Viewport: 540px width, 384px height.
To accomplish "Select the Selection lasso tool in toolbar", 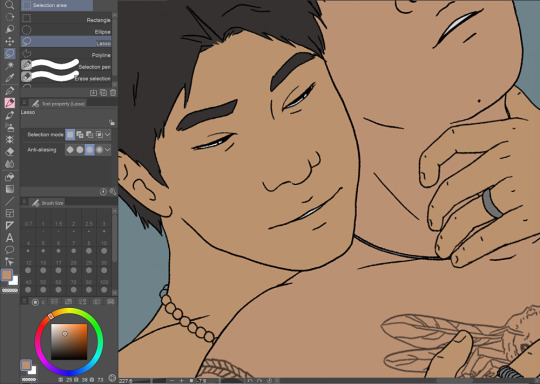I will [10, 53].
